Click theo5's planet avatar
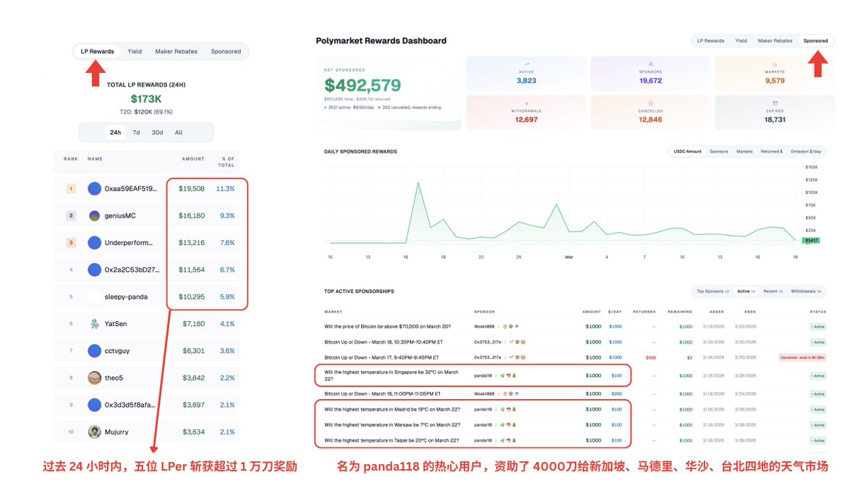The image size is (868, 501). coord(94,377)
